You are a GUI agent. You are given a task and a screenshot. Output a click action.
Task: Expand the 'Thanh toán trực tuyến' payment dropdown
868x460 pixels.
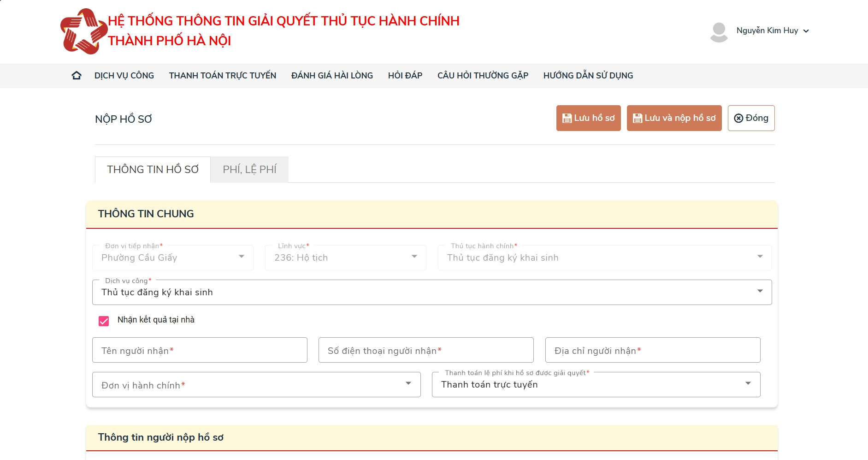[596, 385]
